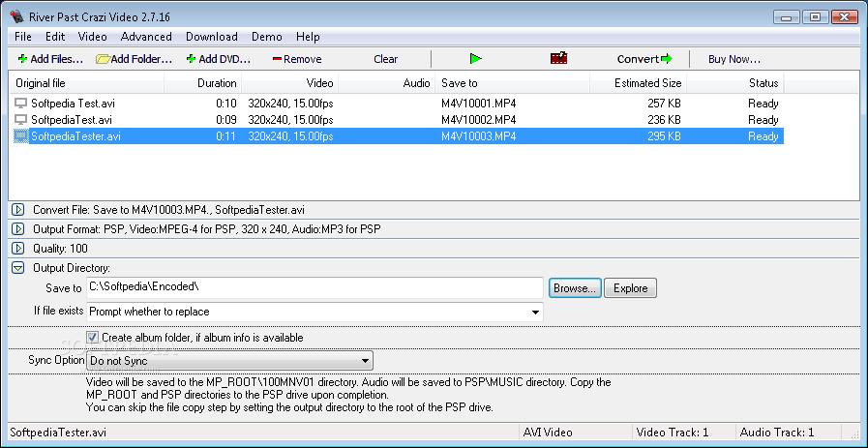Open the Demo menu
868x448 pixels.
tap(267, 37)
